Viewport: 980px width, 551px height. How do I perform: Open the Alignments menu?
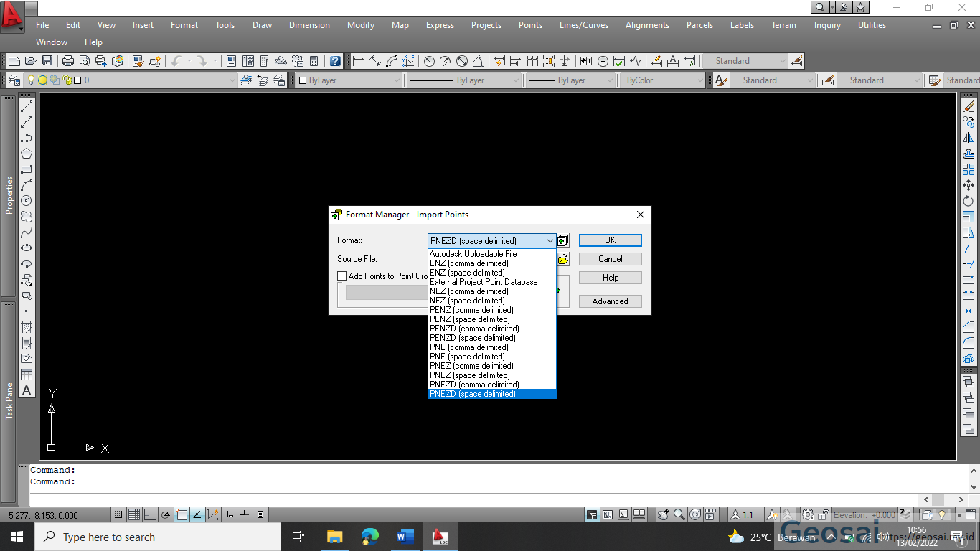point(647,25)
